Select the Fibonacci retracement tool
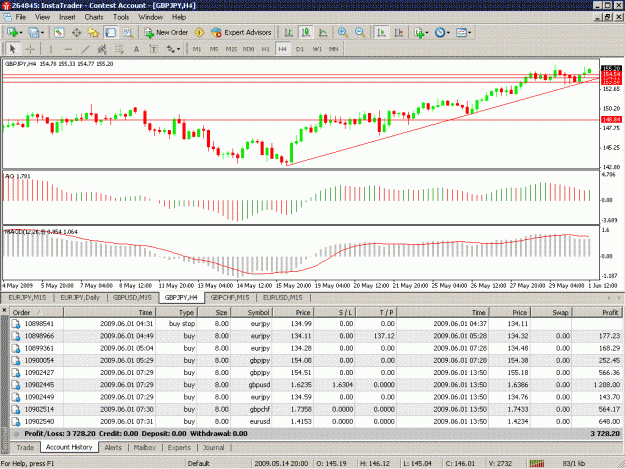This screenshot has width=625, height=469. (119, 49)
